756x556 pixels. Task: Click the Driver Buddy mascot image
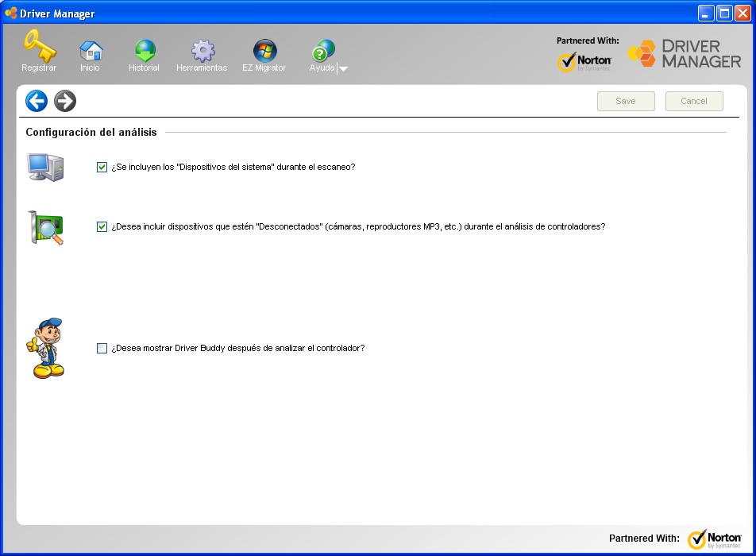click(x=46, y=348)
